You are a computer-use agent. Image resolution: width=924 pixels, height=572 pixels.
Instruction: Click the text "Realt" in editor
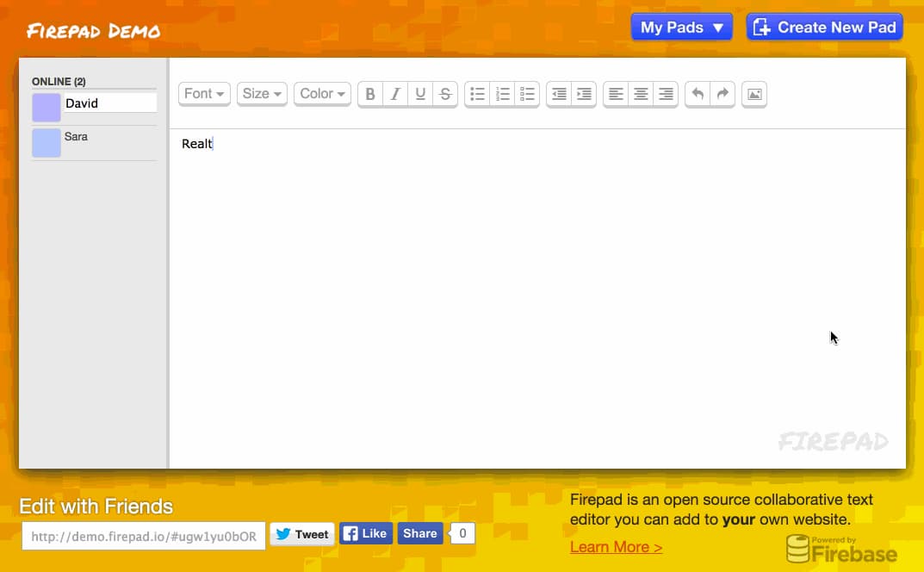197,144
